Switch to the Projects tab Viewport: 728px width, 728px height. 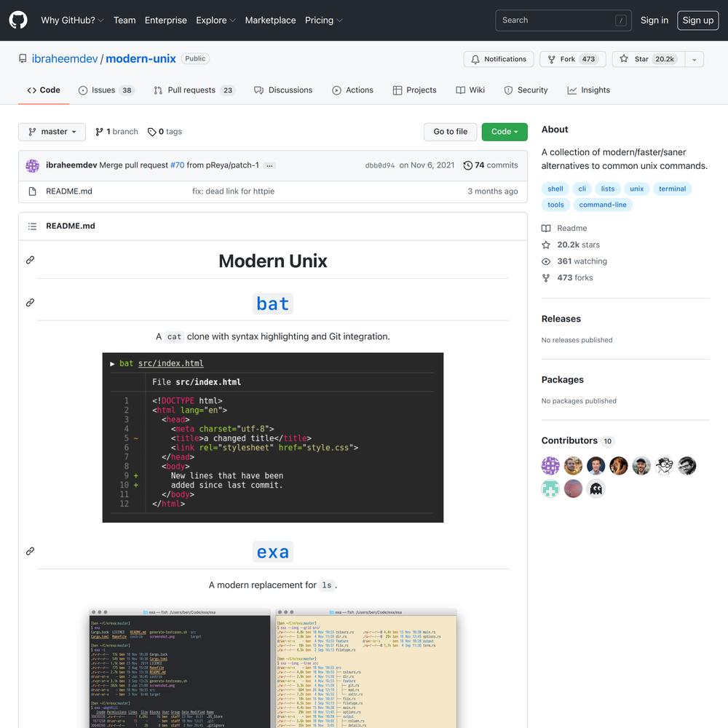click(415, 90)
